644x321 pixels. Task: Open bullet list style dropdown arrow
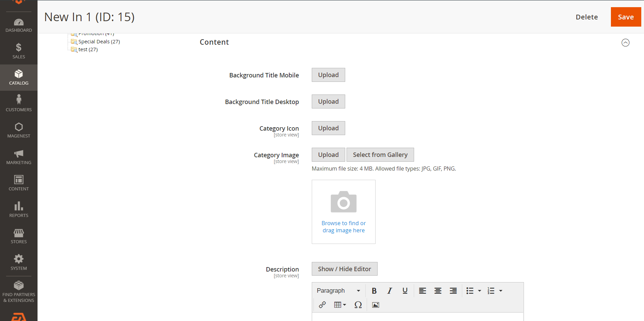[x=480, y=291]
